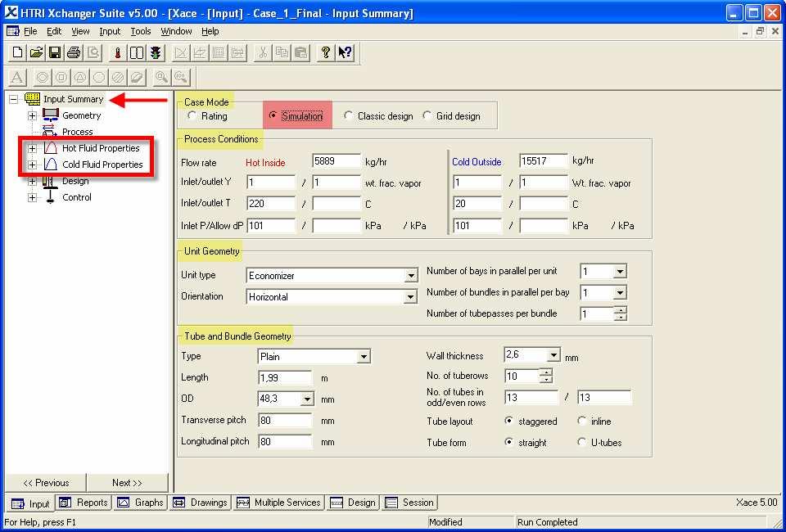Click the Next >> button

(128, 483)
